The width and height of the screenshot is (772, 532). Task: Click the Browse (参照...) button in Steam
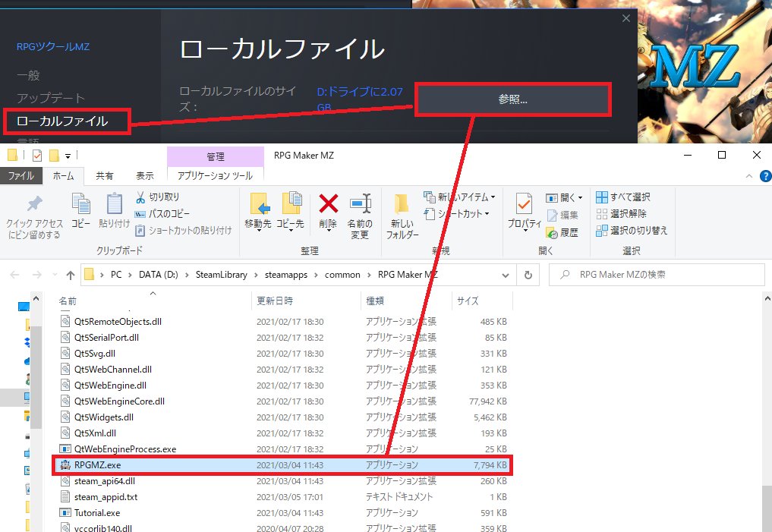point(513,99)
